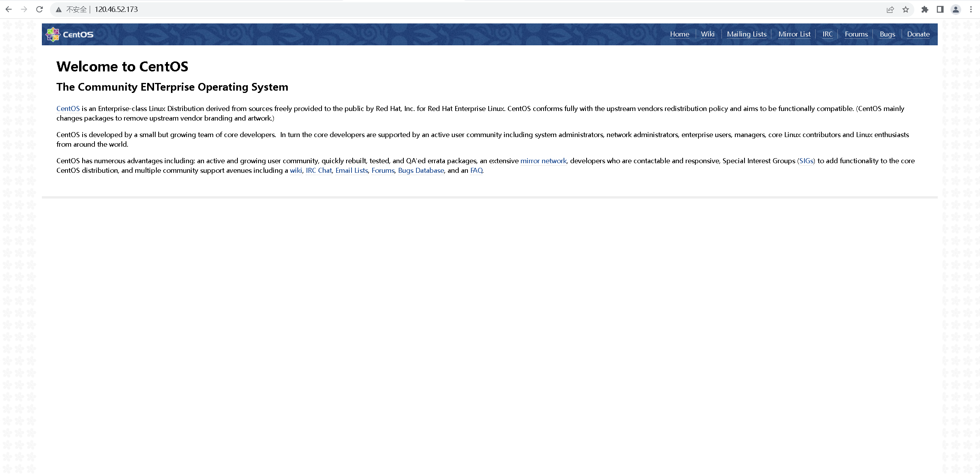Open Mailing Lists in the navigation bar
Screen dimensions: 980x475
[746, 34]
